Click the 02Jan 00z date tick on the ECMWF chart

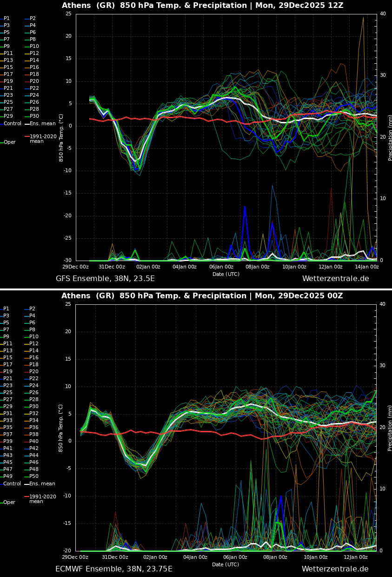tap(155, 557)
